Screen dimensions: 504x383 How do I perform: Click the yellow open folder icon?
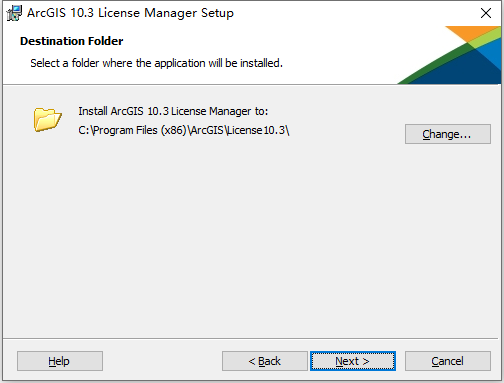coord(47,119)
